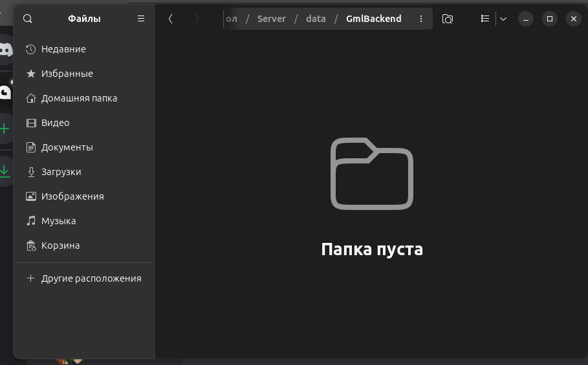Viewport: 588px width, 365px height.
Task: Go to Домашняя папка
Action: pyautogui.click(x=79, y=98)
